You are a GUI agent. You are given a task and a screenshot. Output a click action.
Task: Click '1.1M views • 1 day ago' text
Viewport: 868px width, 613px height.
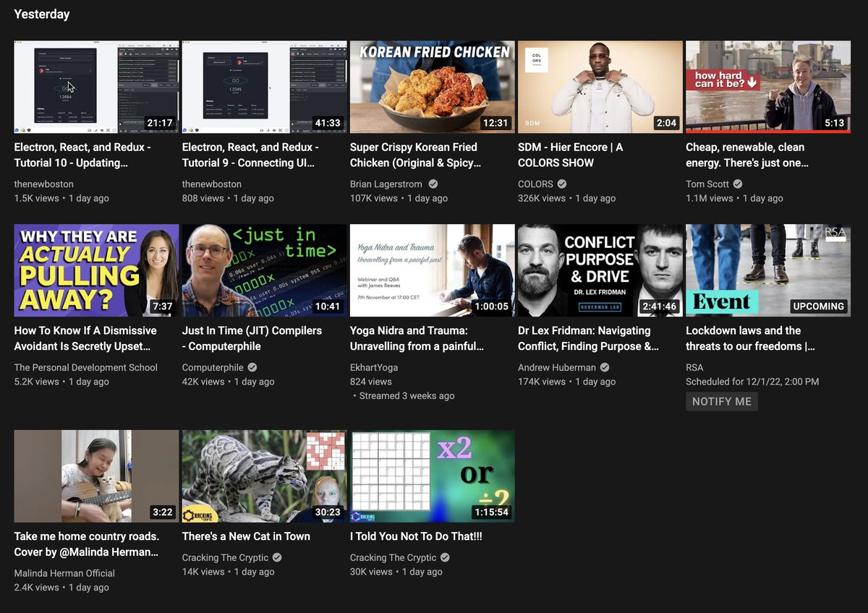734,198
